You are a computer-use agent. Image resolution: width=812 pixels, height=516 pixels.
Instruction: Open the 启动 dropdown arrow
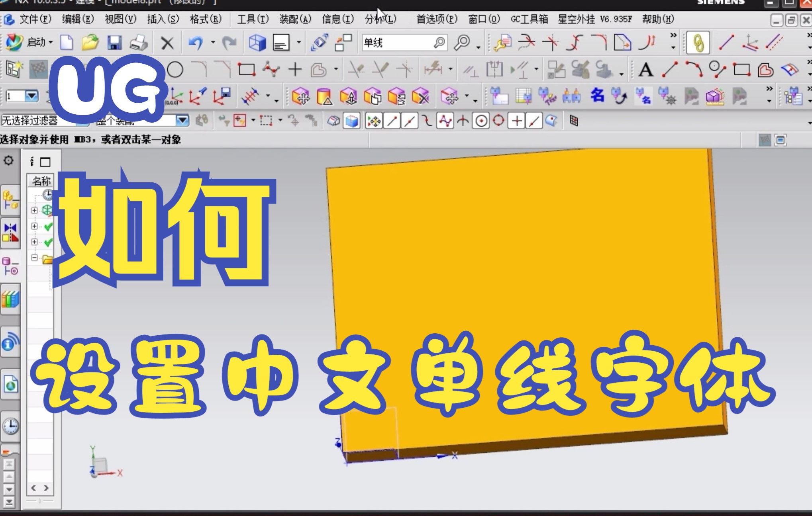click(x=51, y=42)
